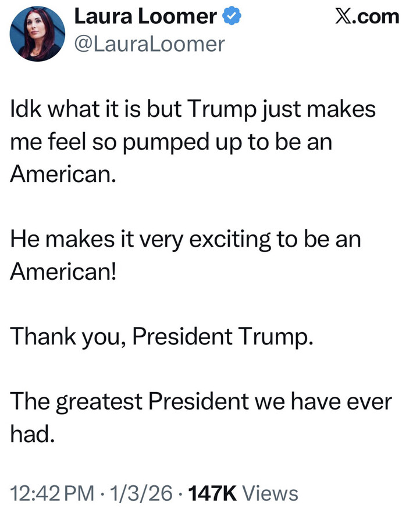This screenshot has width=420, height=516.
Task: Click the 12:42 PM timestamp
Action: pos(51,493)
